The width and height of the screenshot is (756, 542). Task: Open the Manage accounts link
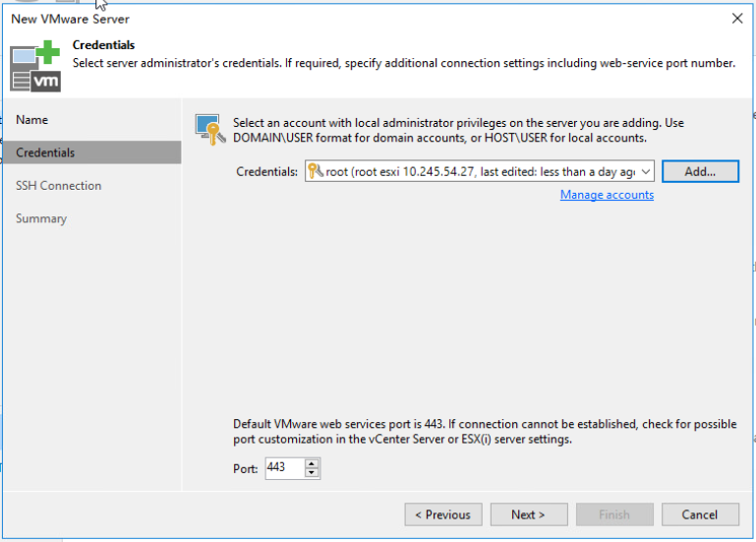click(607, 195)
